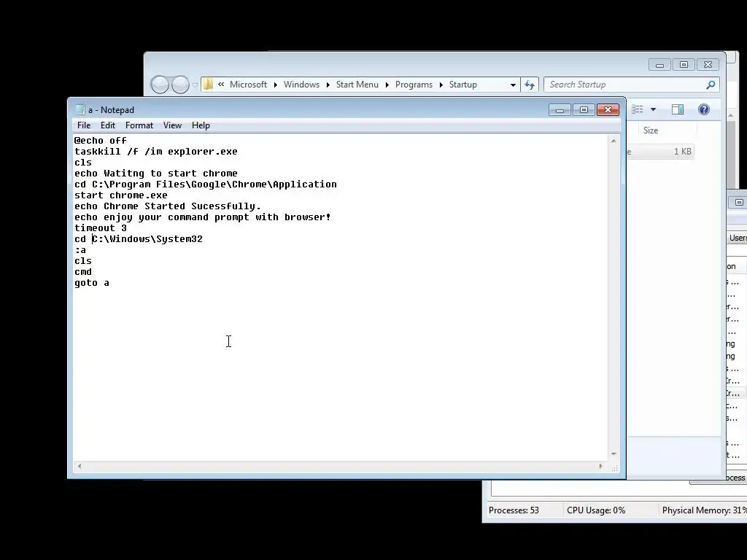Screen dimensions: 747x560
Task: Click the line timeout 3
Action: (x=101, y=228)
